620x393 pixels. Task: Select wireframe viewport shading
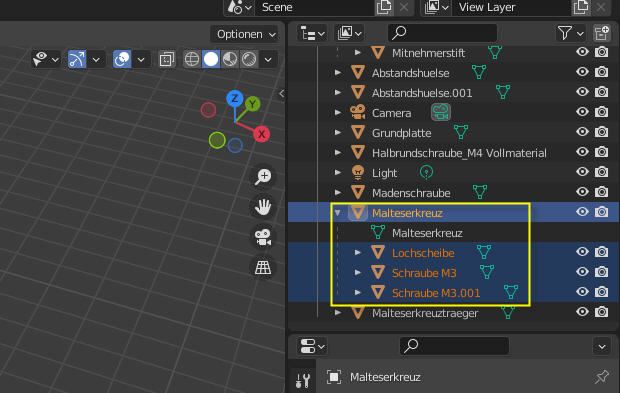[x=192, y=59]
